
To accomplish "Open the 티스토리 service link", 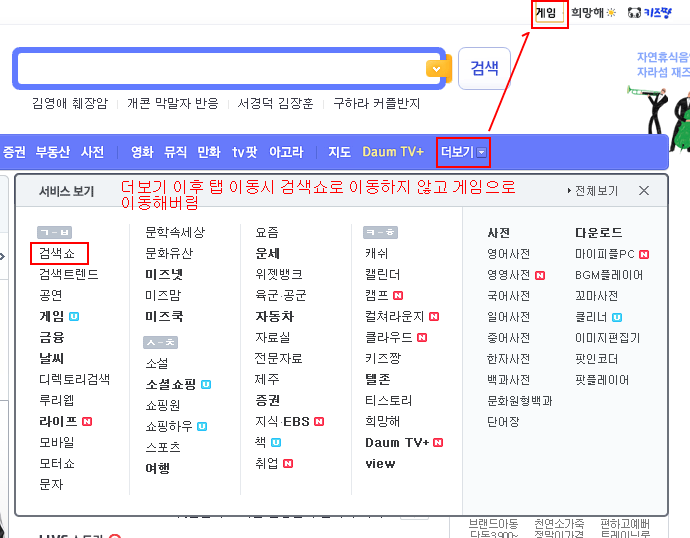I will click(x=389, y=400).
